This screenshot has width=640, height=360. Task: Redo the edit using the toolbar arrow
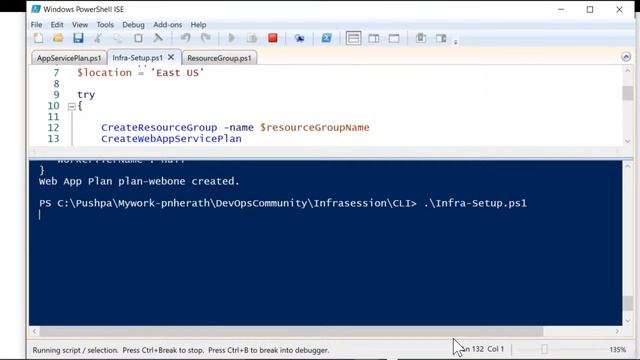206,38
